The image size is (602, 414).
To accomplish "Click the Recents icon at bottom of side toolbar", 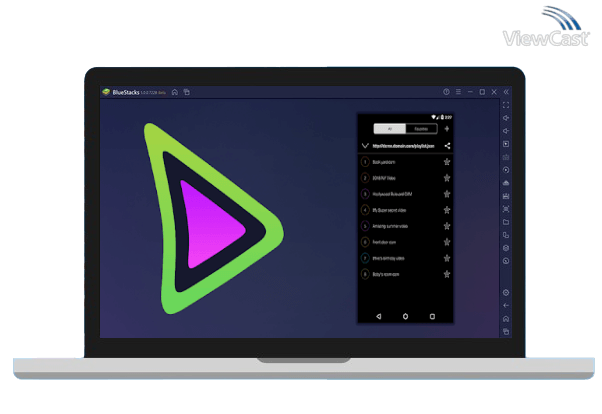I will (x=506, y=332).
